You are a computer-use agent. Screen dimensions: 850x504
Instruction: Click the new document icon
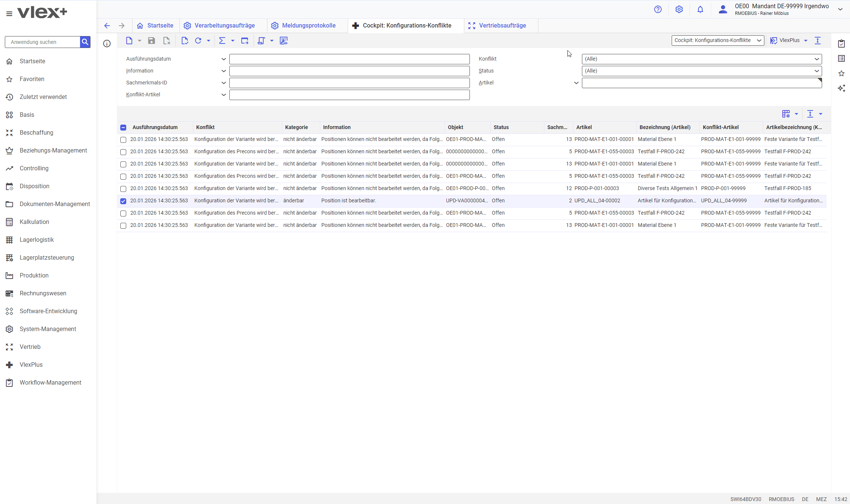(129, 41)
